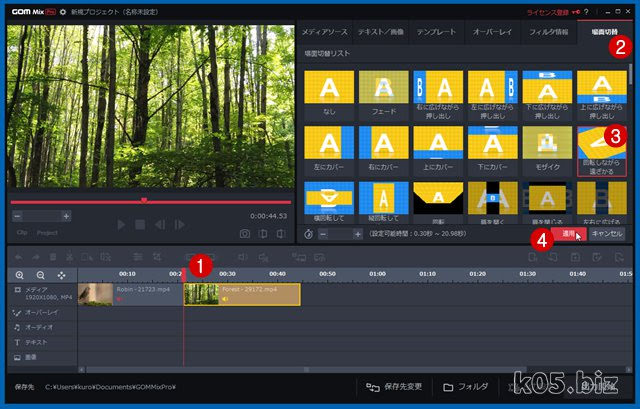
Task: Open the help question mark icon
Action: pos(587,12)
